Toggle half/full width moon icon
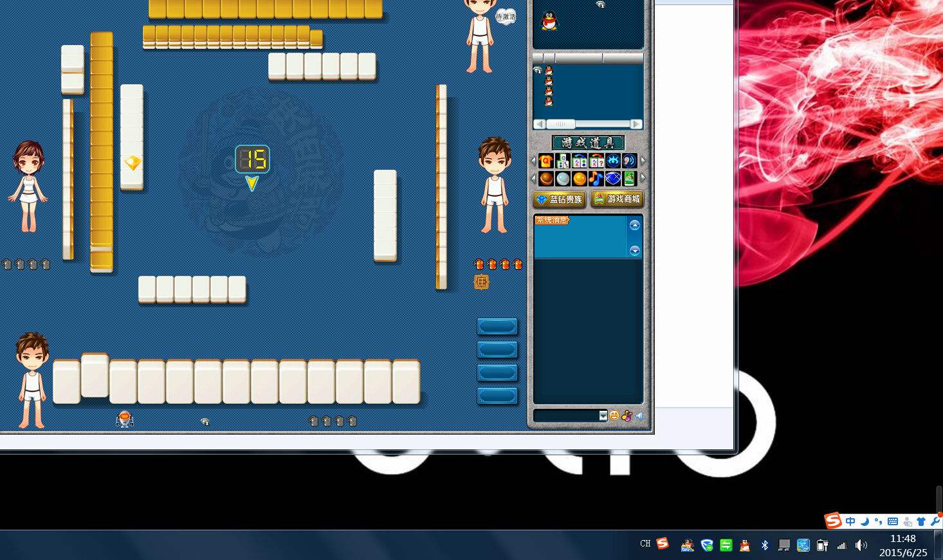Screen dimensions: 943x560 click(x=865, y=521)
